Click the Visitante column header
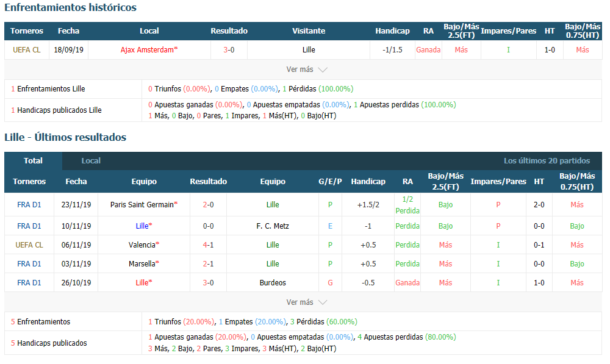Viewport: 610px width, 364px height. [x=309, y=30]
